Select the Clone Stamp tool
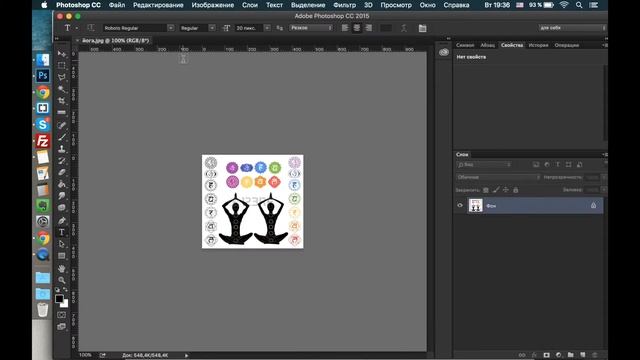Image resolution: width=640 pixels, height=360 pixels. click(62, 149)
